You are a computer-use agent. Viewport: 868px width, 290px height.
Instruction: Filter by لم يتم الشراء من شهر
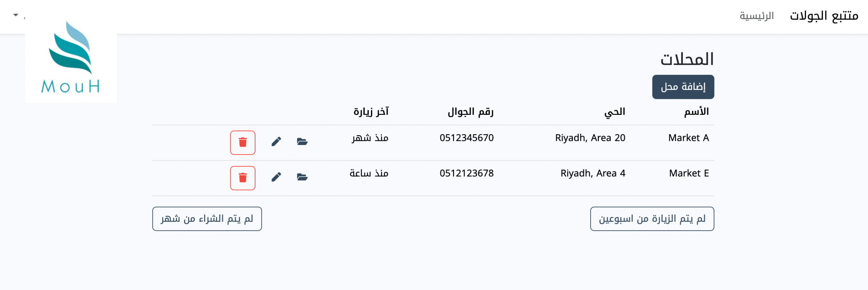pos(207,219)
